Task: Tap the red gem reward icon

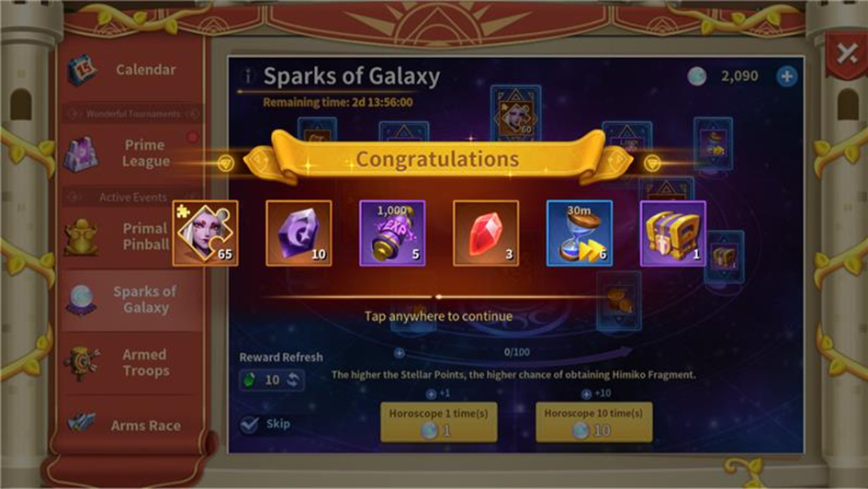Action: click(x=486, y=233)
